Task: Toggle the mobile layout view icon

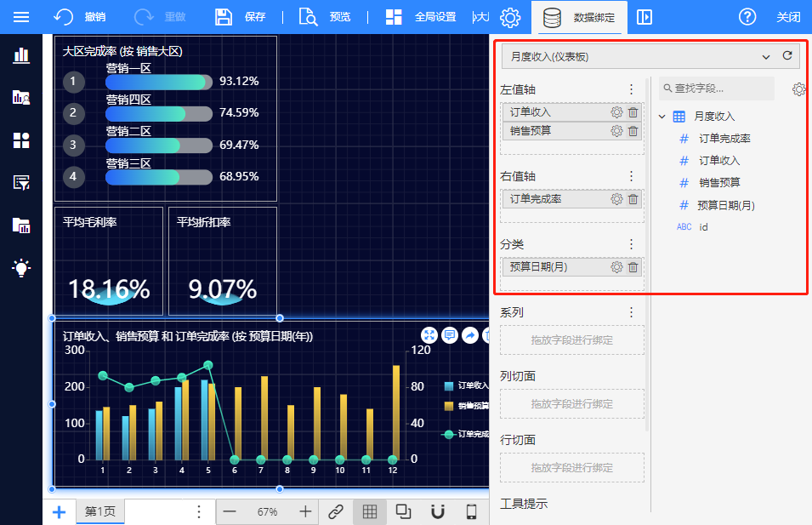Action: (471, 511)
